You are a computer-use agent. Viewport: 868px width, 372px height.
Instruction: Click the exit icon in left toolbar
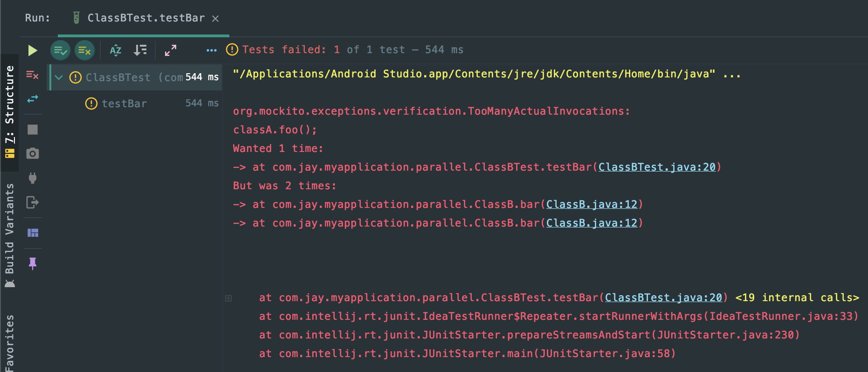pos(32,202)
